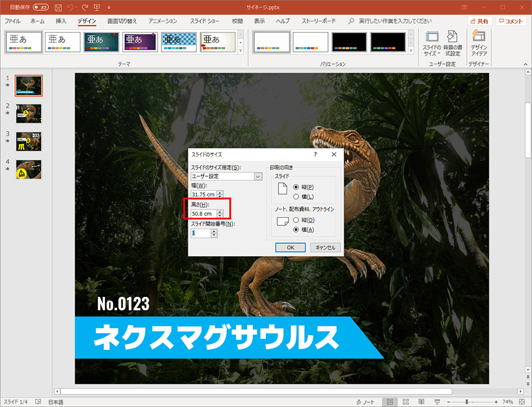Select slide orientation 縦(P) radio button
Screen dimensions: 532x407
coord(296,187)
